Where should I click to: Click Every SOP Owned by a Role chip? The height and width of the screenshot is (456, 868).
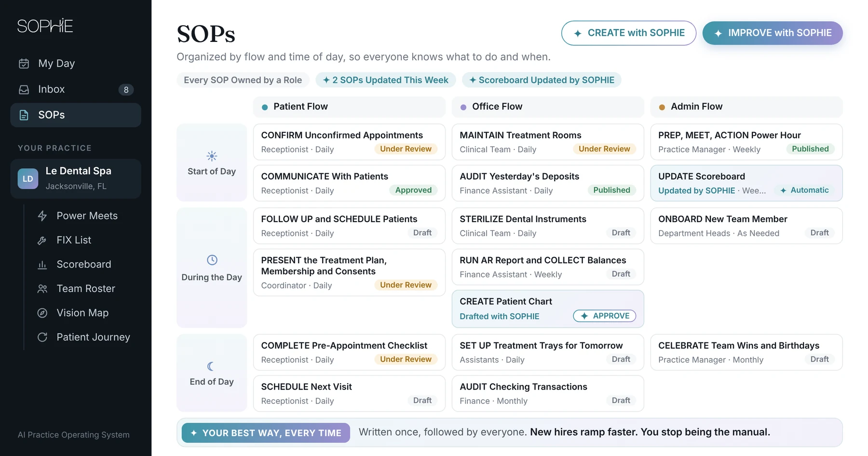tap(243, 80)
